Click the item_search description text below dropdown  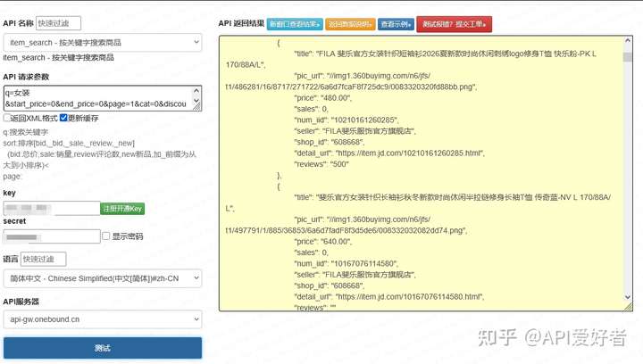[x=58, y=58]
